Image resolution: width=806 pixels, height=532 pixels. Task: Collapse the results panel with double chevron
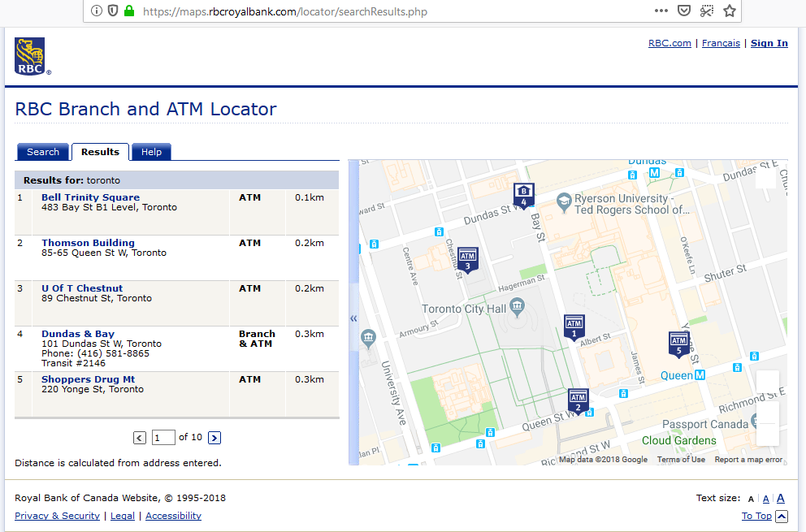click(x=353, y=318)
